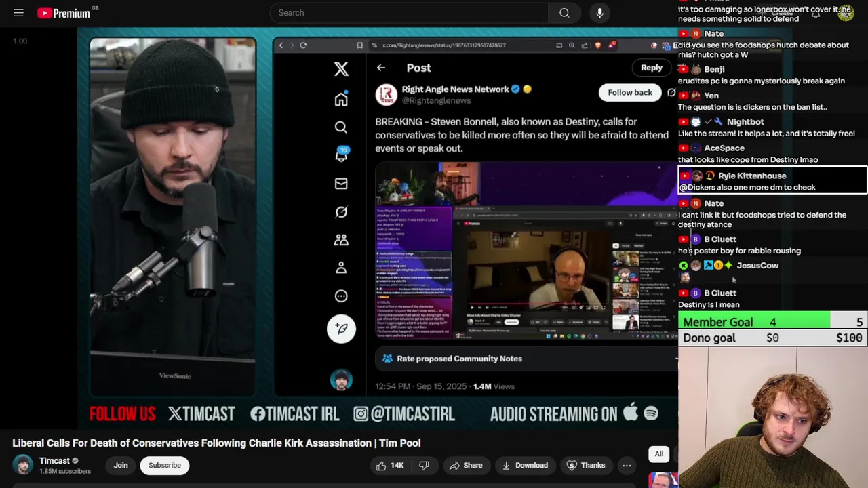Click the Share button
Screen dimensions: 868x488
[466, 466]
